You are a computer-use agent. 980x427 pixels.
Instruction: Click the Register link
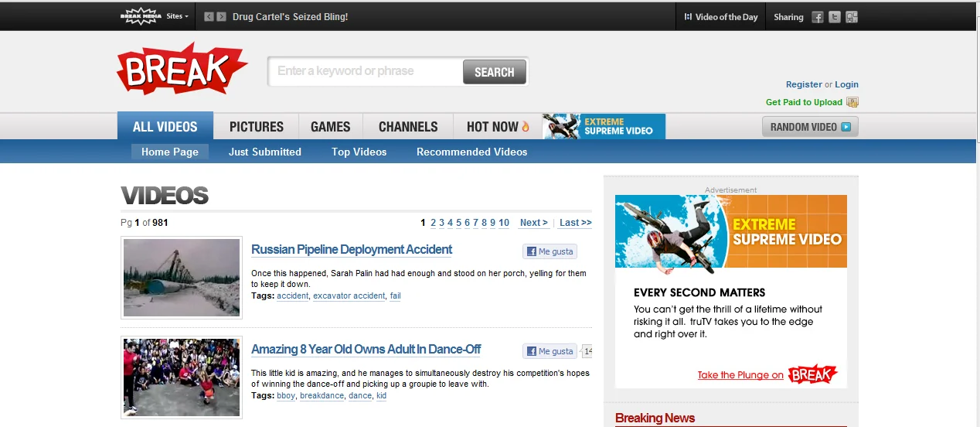[804, 84]
